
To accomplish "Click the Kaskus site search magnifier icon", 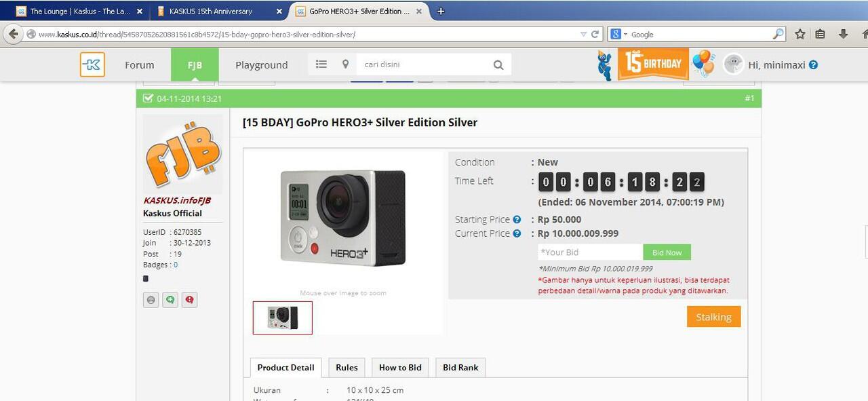I will point(498,64).
